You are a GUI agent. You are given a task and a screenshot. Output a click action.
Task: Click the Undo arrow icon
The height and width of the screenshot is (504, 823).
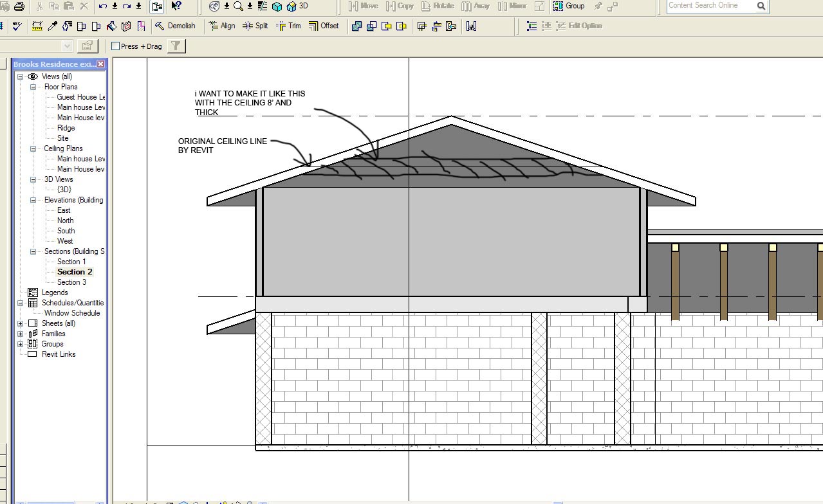coord(103,6)
